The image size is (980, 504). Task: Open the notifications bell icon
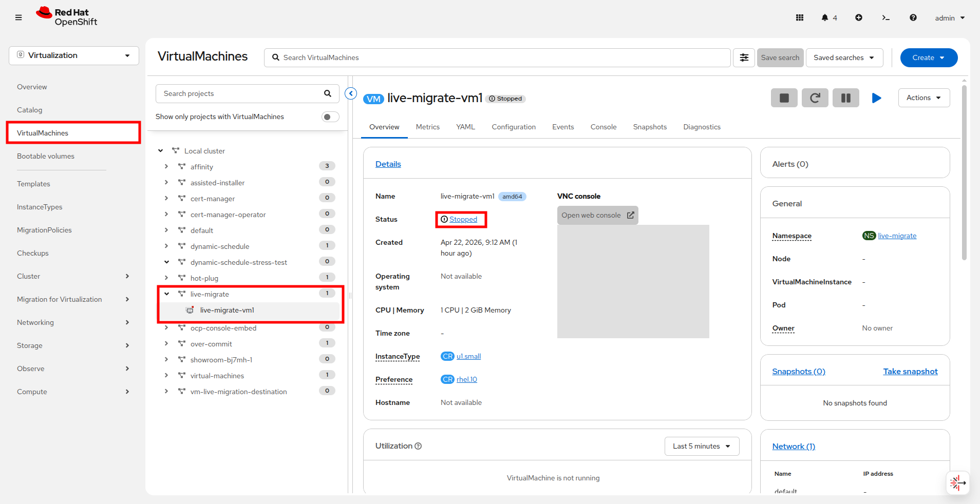tap(825, 17)
